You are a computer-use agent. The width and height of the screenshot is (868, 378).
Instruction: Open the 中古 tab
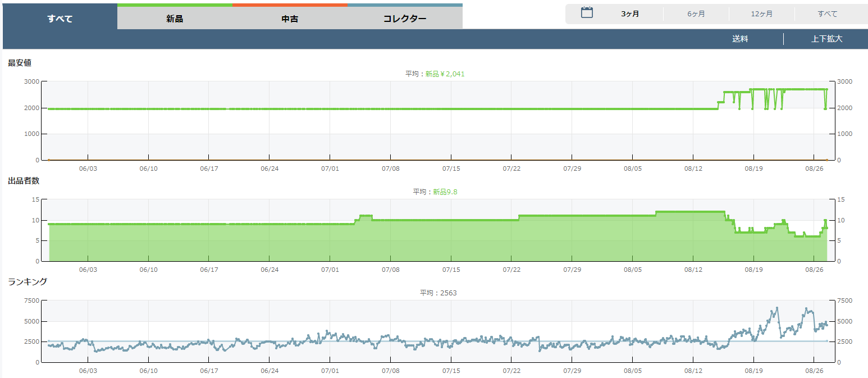[x=290, y=19]
